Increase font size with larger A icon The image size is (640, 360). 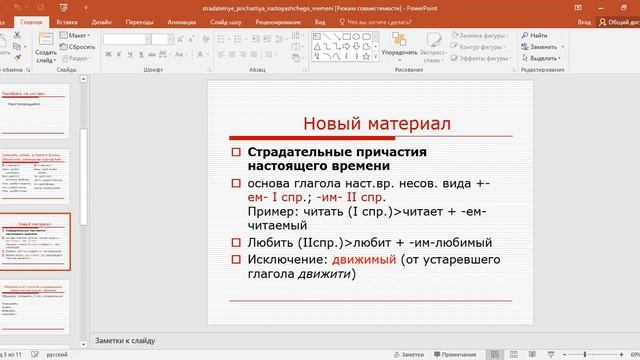180,39
